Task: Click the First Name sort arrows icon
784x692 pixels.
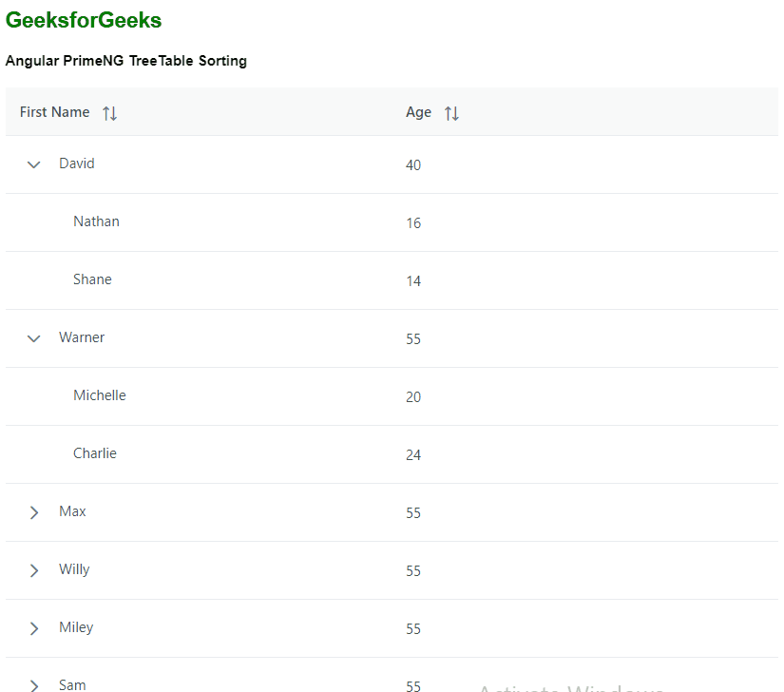Action: (x=110, y=113)
